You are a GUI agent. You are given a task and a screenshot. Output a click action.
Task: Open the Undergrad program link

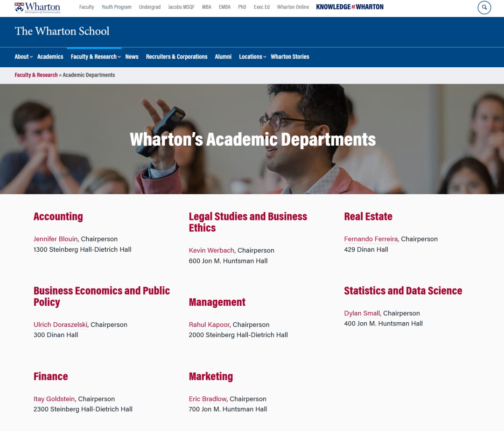click(150, 7)
